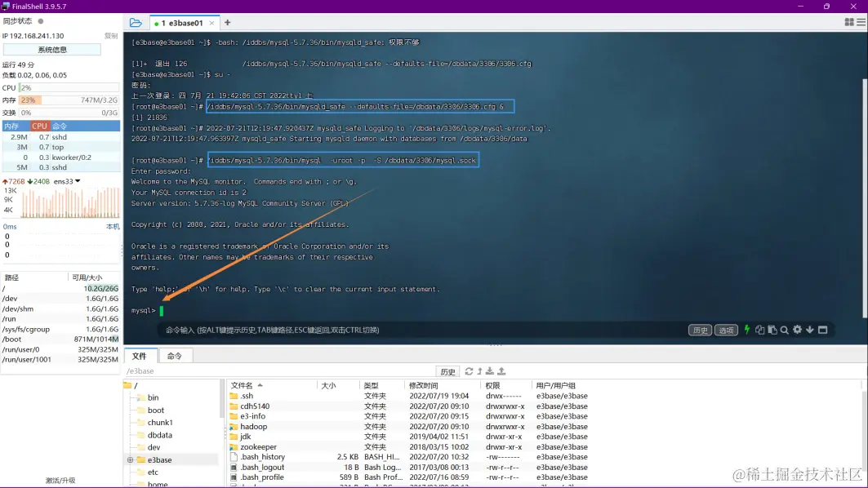Image resolution: width=868 pixels, height=488 pixels.
Task: Open the ens33 network interface dropdown
Action: [67, 181]
